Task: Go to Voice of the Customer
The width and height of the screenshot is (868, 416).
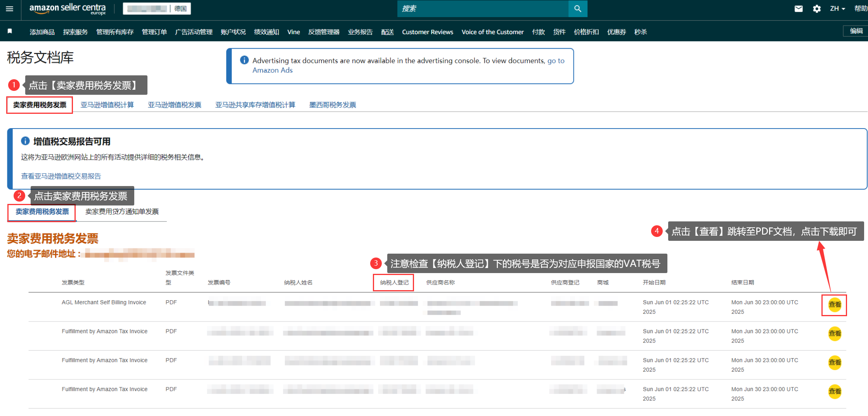Action: point(492,32)
